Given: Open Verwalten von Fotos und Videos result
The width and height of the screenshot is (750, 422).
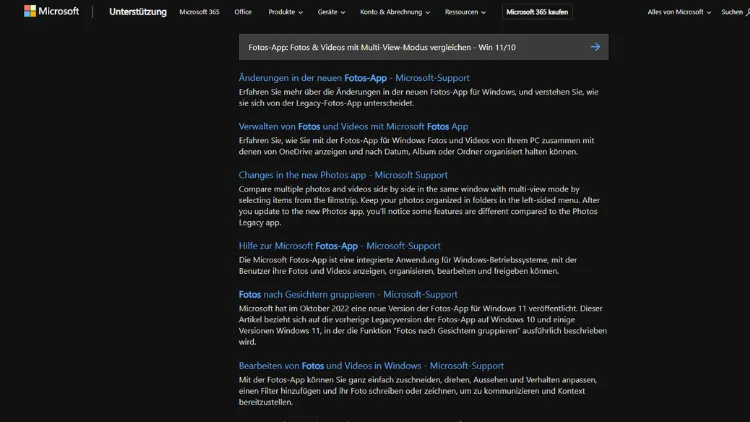Looking at the screenshot, I should pyautogui.click(x=353, y=126).
